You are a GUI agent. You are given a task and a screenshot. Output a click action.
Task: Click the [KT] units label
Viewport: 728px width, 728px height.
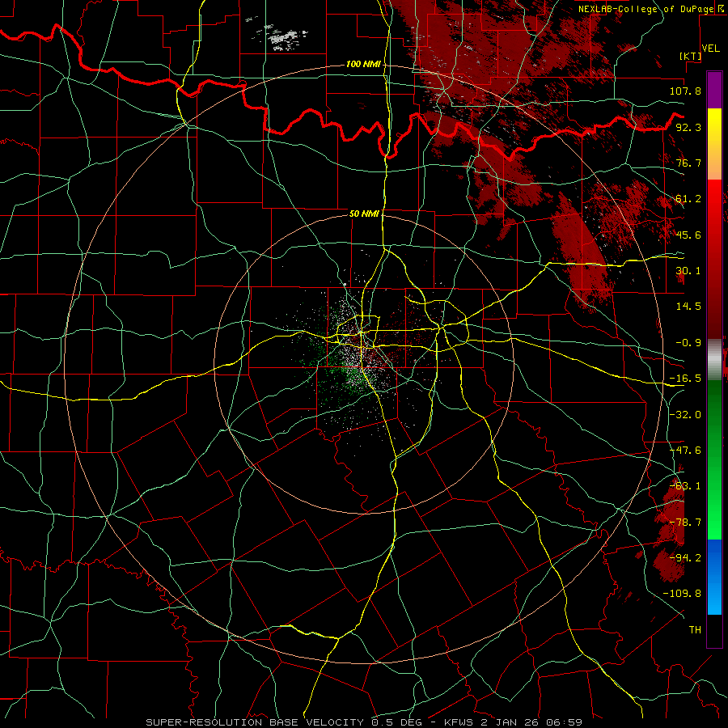(691, 56)
